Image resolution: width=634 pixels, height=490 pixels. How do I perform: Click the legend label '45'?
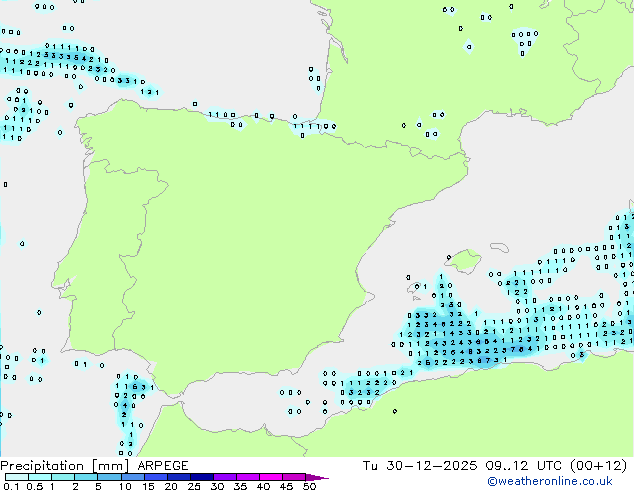pos(286,486)
